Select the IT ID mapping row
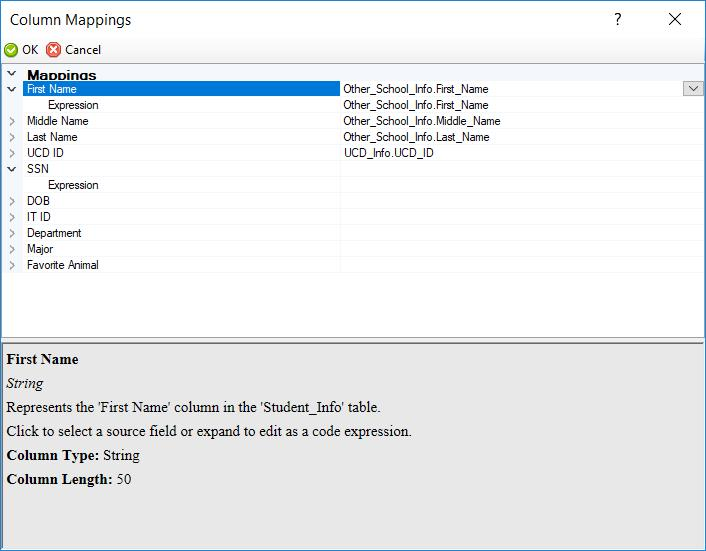The height and width of the screenshot is (551, 706). pos(38,217)
